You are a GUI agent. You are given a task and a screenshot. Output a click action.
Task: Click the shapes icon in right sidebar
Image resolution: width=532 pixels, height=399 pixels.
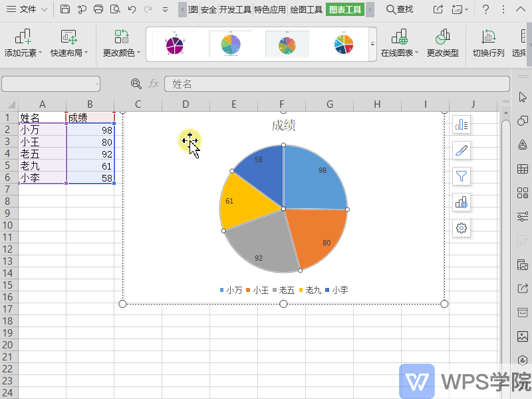(523, 121)
